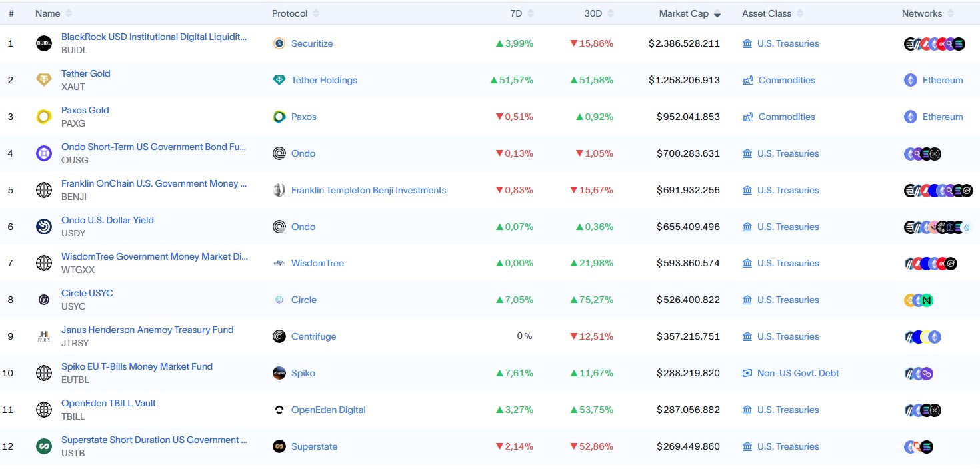980x469 pixels.
Task: Click the 75,27% 30D change value
Action: [x=591, y=300]
